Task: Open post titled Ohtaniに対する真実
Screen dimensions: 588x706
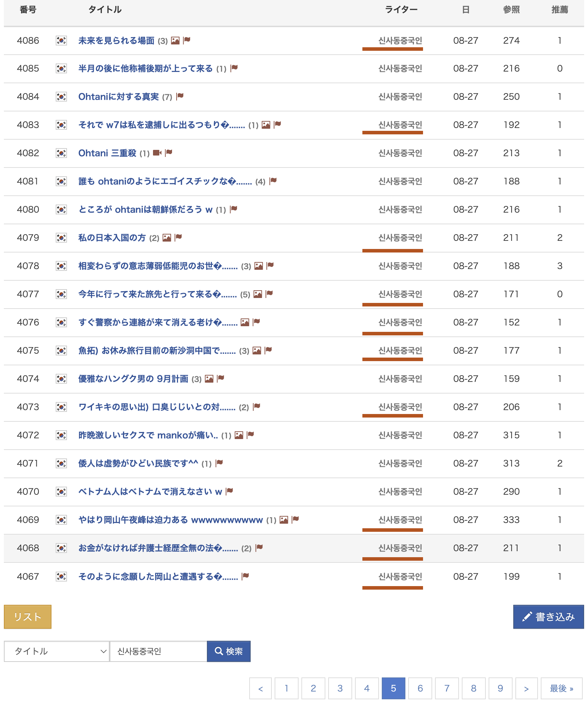Action: (x=118, y=97)
